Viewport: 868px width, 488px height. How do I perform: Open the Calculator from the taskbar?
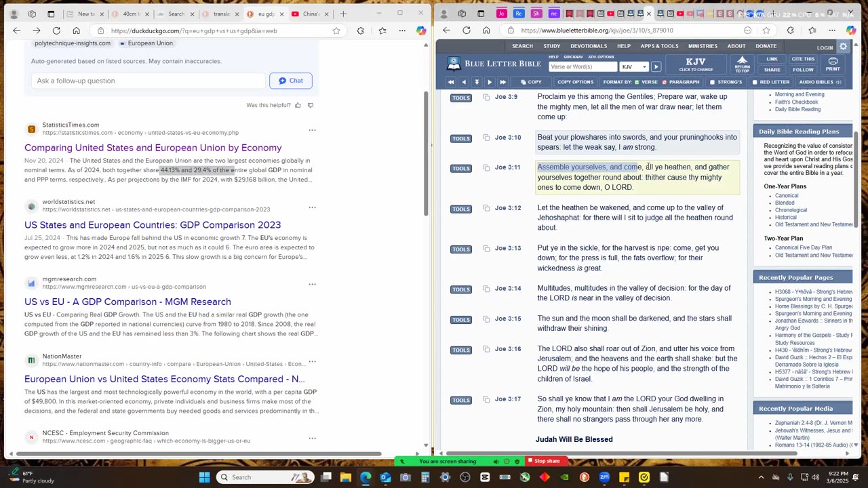[425, 477]
